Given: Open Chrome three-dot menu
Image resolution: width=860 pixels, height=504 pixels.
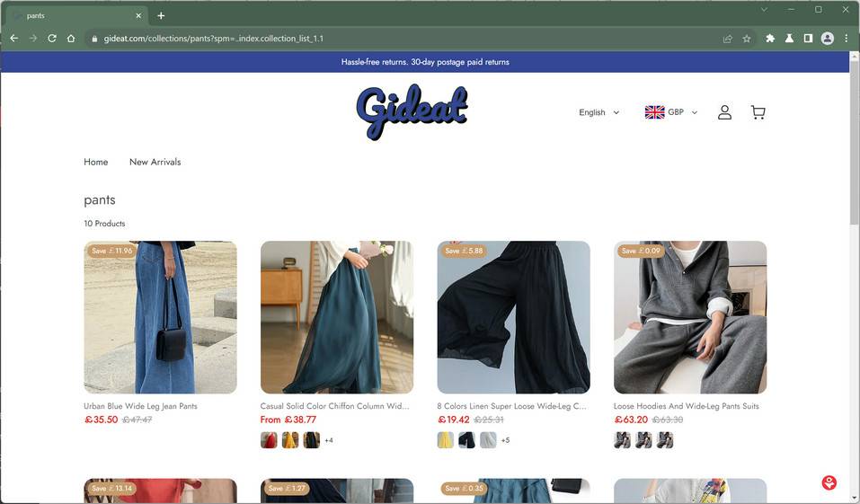Looking at the screenshot, I should (x=847, y=39).
